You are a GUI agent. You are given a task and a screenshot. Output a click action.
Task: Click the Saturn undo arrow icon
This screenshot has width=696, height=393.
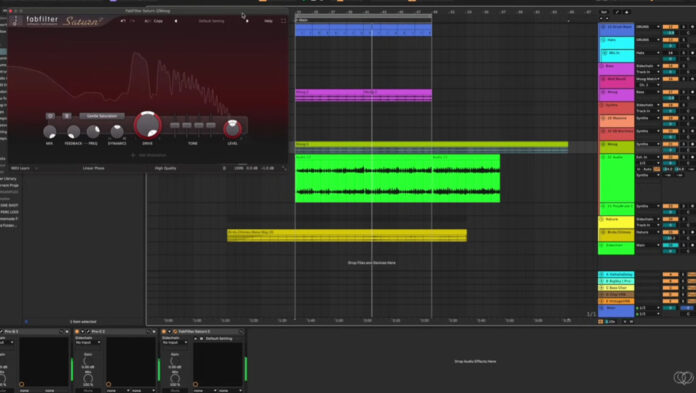pyautogui.click(x=123, y=21)
